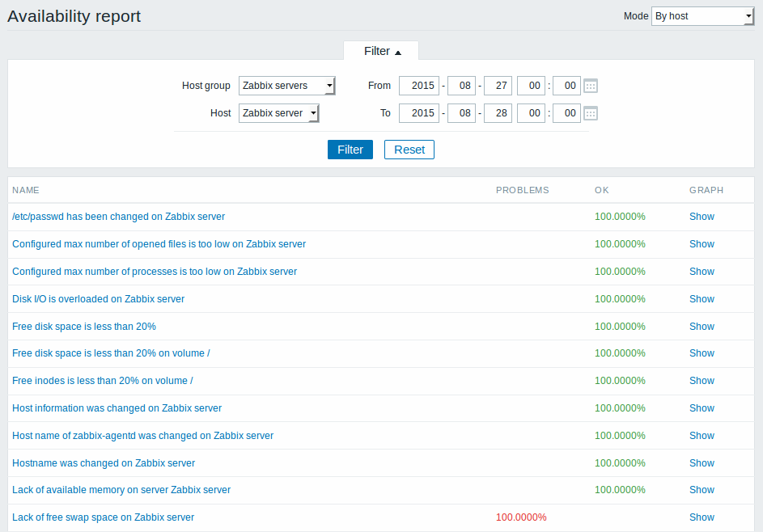Click the PROBLEMS column header
763x532 pixels.
(x=522, y=190)
